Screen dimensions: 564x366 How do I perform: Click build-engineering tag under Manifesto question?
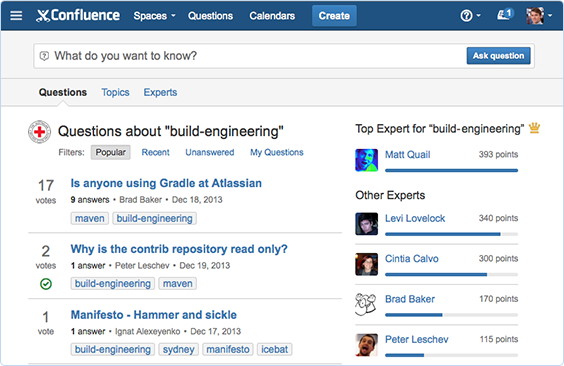[113, 349]
